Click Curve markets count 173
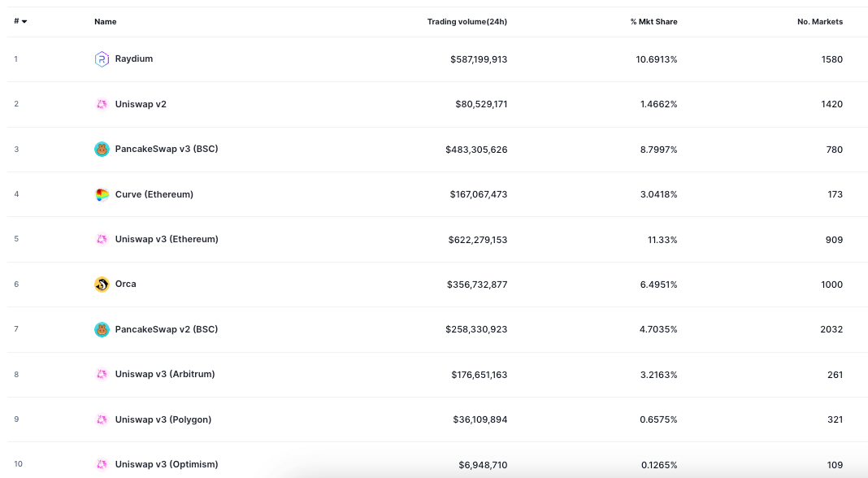This screenshot has height=478, width=868. [835, 194]
